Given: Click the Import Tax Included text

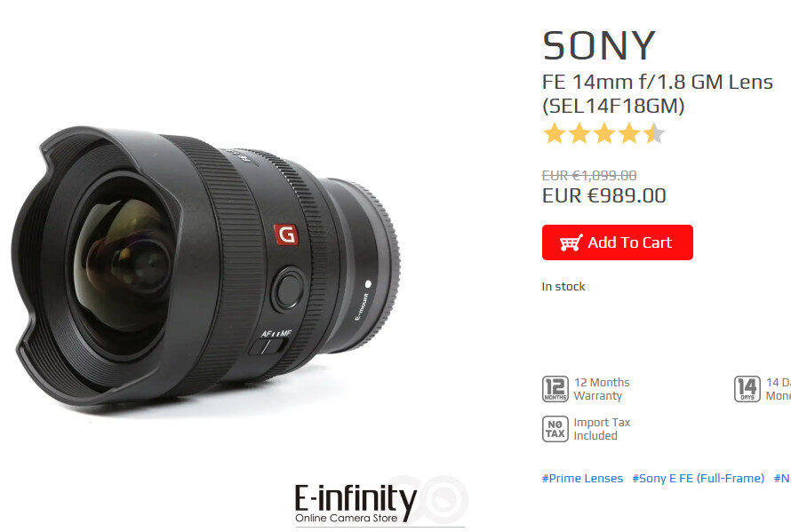Looking at the screenshot, I should [x=602, y=429].
